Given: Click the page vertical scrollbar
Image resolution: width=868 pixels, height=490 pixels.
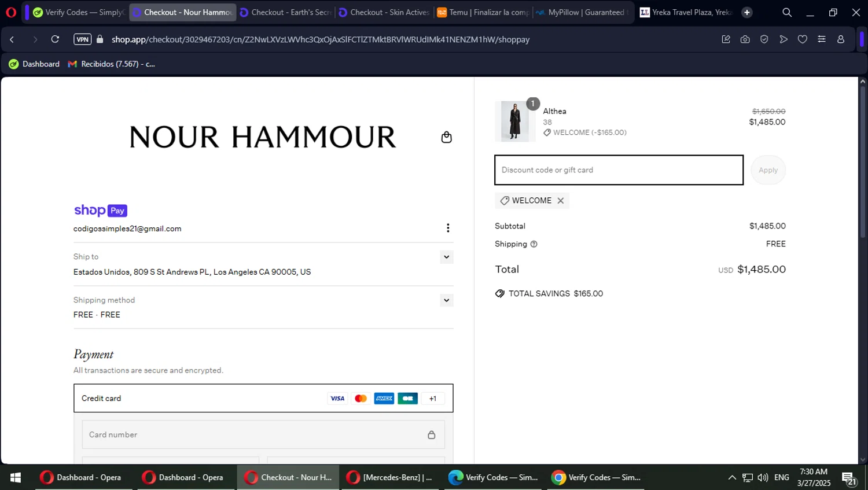Looking at the screenshot, I should click(863, 162).
